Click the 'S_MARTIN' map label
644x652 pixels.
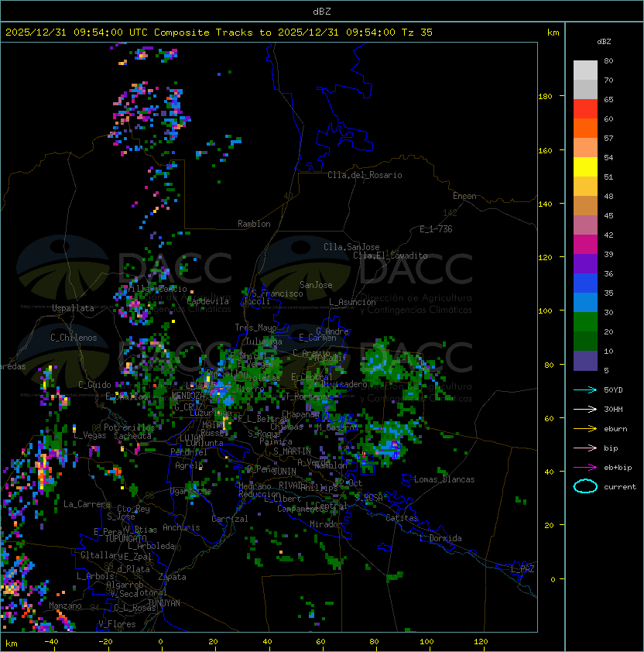coord(292,451)
